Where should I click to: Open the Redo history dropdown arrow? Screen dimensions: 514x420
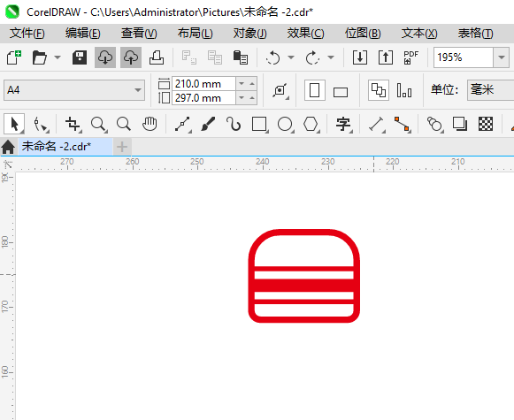coord(331,57)
